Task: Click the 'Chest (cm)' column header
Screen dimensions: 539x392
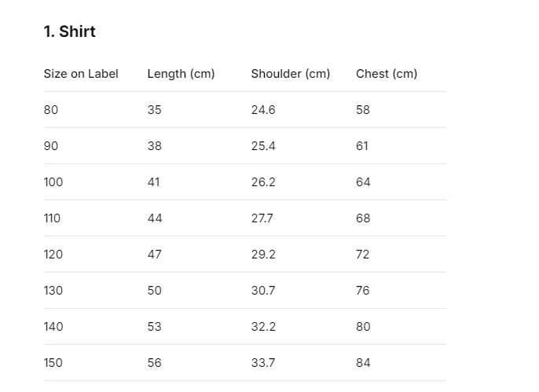Action: coord(387,74)
